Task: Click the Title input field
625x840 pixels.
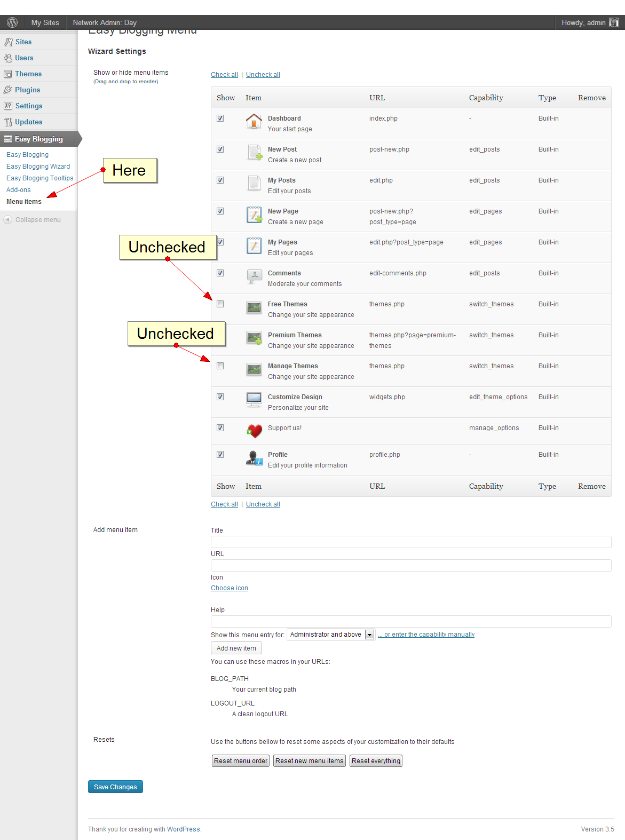Action: coord(411,542)
